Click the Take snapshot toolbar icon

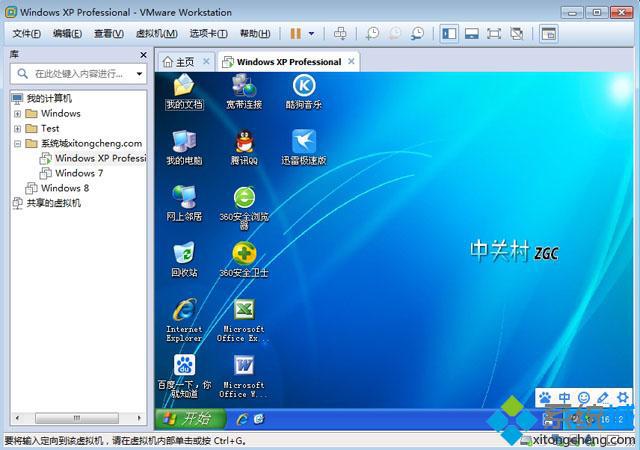click(x=372, y=33)
